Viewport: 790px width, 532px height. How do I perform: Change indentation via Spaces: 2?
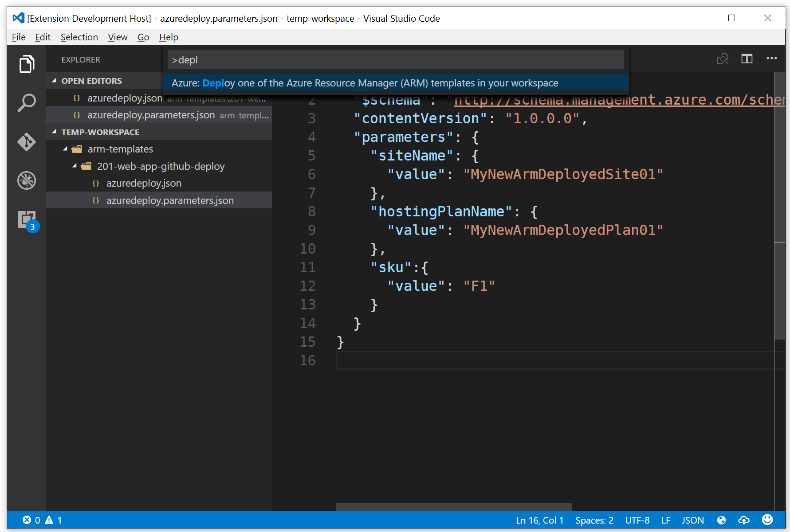click(594, 520)
